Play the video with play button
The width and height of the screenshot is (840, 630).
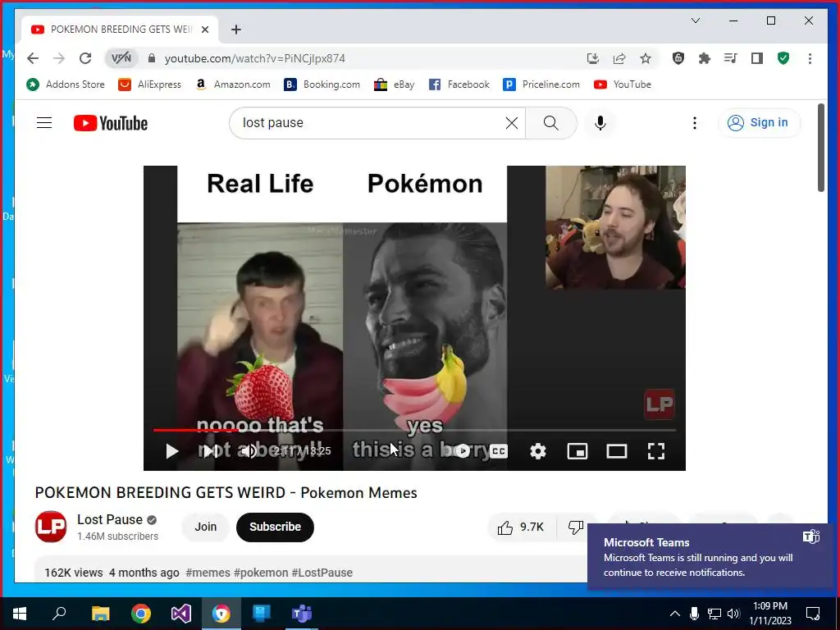pyautogui.click(x=171, y=451)
